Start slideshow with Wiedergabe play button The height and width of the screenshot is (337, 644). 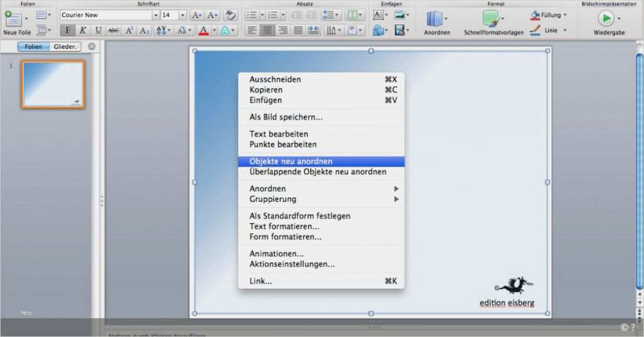coord(606,18)
